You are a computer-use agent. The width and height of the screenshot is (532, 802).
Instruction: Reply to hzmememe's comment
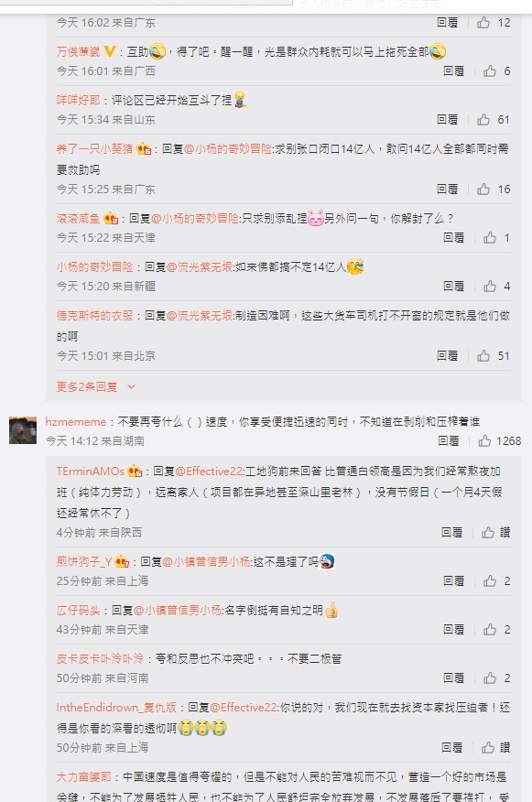coord(449,441)
